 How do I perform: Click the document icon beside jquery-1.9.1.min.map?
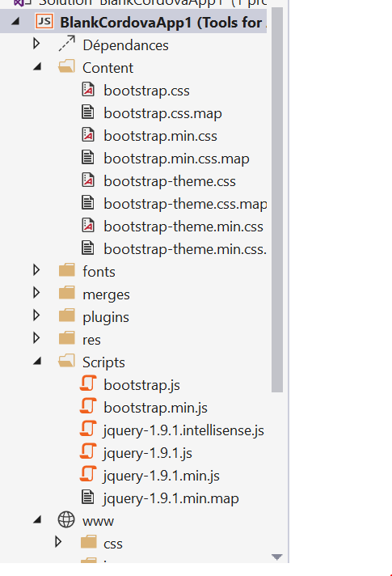(x=88, y=498)
